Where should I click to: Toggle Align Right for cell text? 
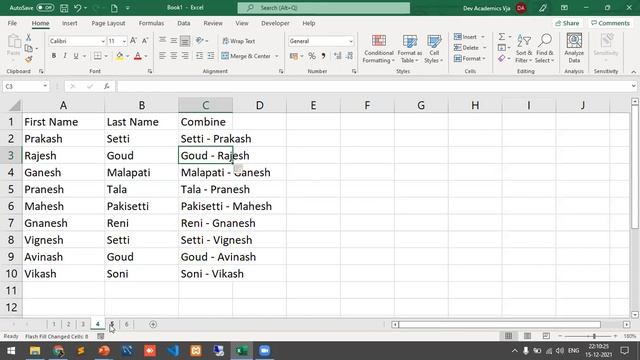(185, 56)
